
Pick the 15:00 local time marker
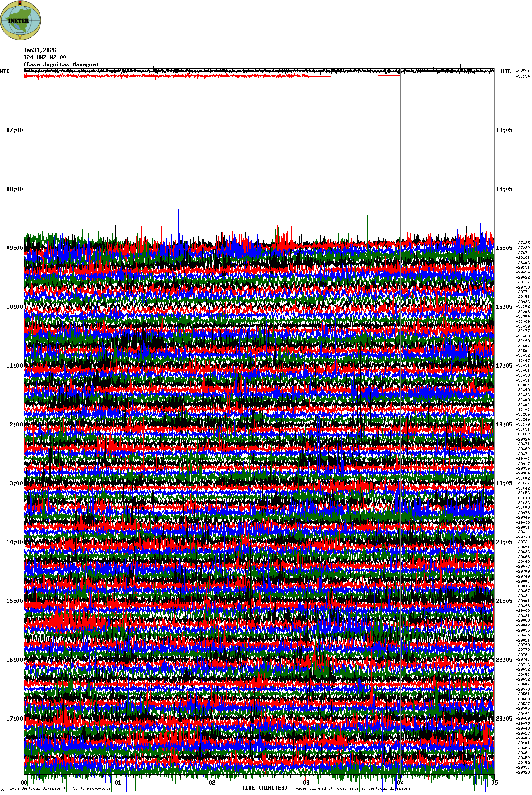click(14, 601)
